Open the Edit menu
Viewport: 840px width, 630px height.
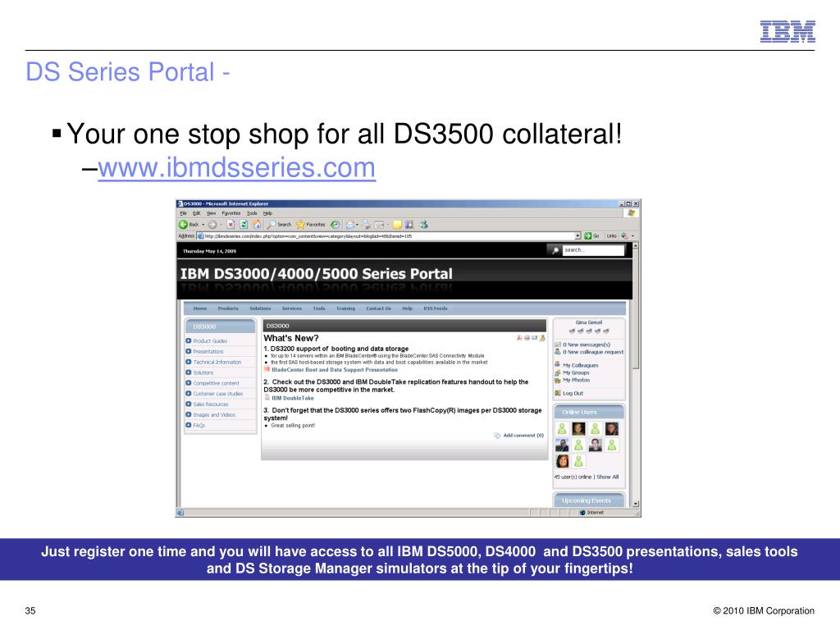tap(197, 213)
